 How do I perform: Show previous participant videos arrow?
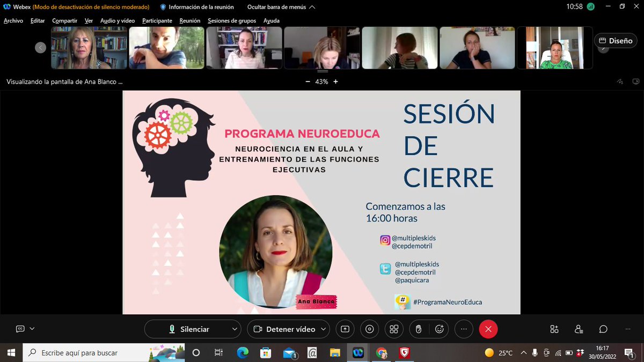coord(41,47)
